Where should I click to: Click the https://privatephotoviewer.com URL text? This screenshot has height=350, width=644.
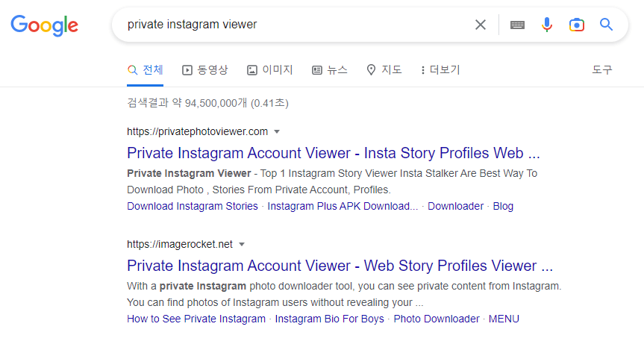[197, 131]
